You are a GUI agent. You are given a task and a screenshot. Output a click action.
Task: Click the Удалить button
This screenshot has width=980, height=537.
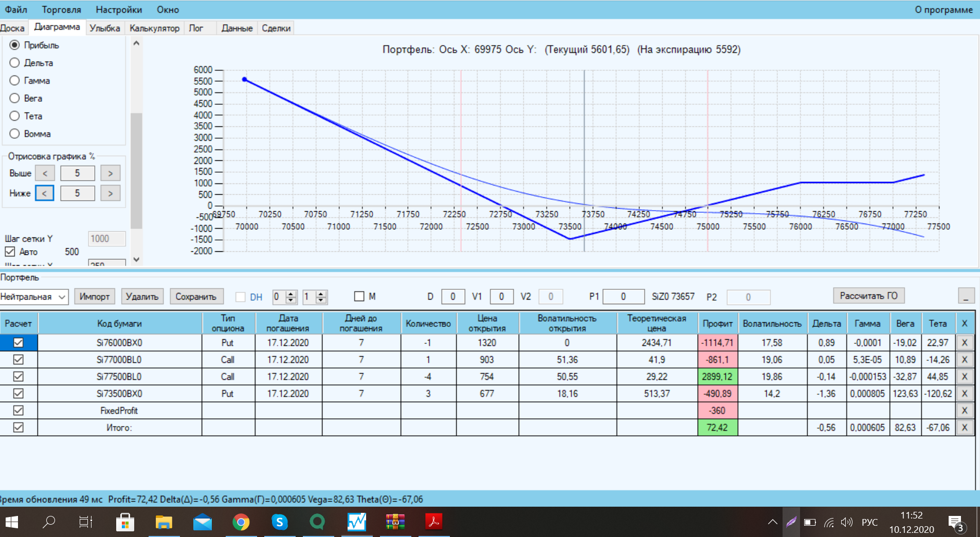tap(142, 297)
